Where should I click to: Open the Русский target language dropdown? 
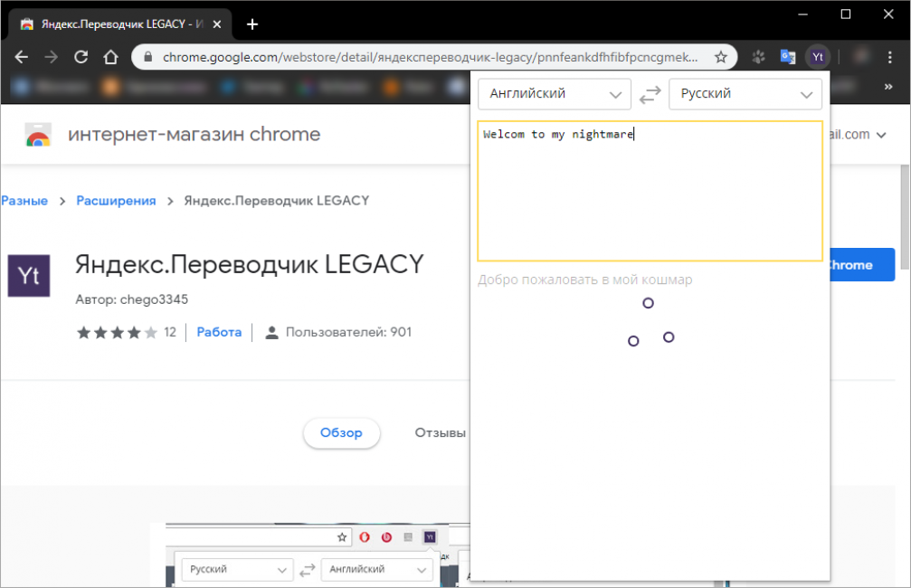click(x=745, y=94)
